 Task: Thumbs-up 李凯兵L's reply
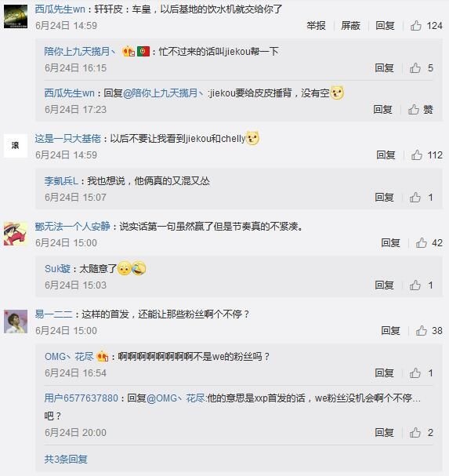(421, 198)
